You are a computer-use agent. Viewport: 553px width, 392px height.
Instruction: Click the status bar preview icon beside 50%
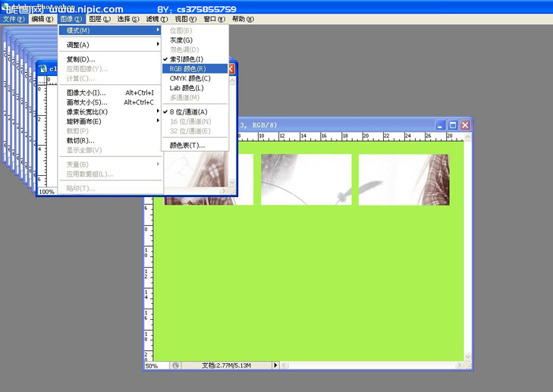(176, 365)
